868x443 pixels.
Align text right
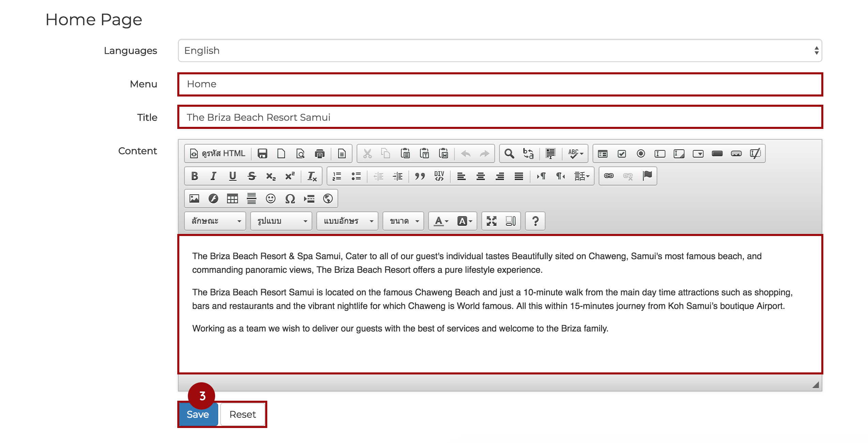499,176
